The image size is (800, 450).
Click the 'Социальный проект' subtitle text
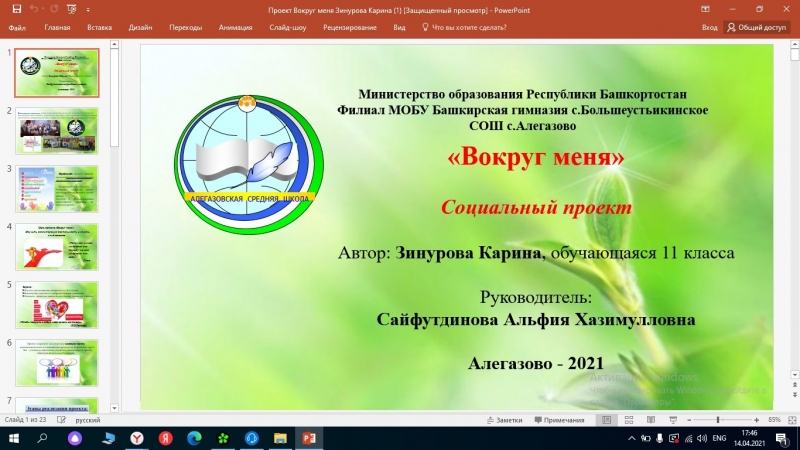536,207
